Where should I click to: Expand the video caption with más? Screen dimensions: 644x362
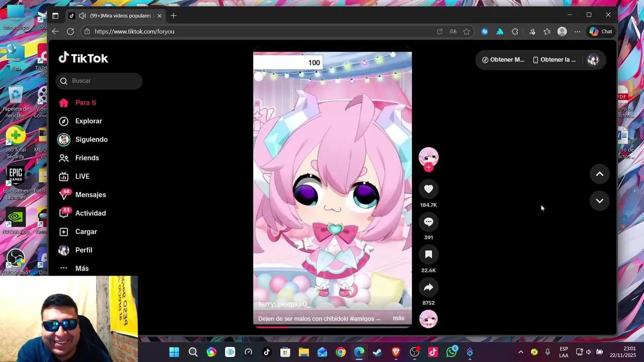click(x=398, y=318)
